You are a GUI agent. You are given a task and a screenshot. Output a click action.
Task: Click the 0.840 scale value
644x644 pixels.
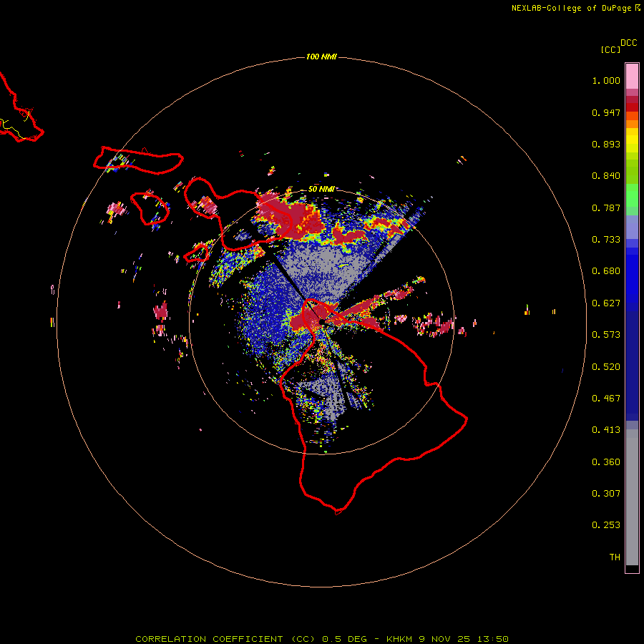(606, 176)
